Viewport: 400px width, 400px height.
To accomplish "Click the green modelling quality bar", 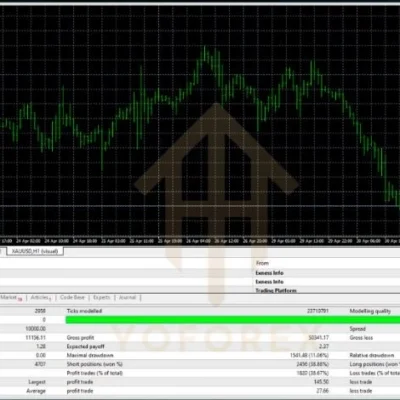I will click(233, 320).
